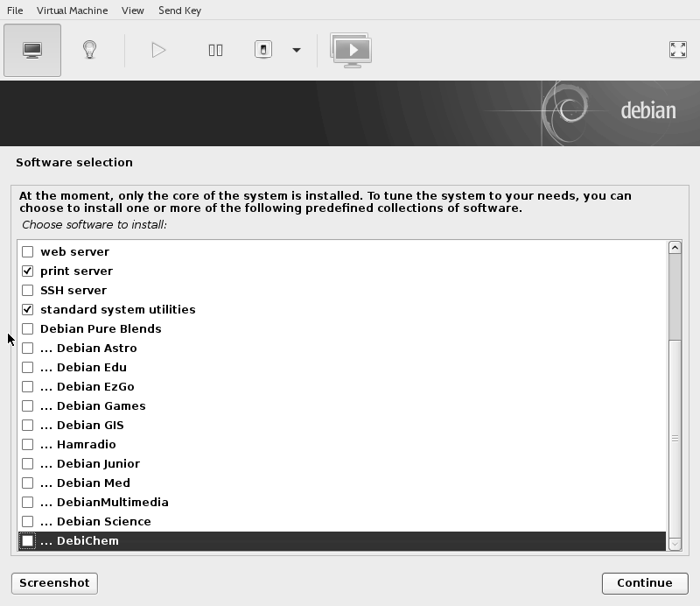Check the Debian Edu checkbox
Screen dimensions: 700x606
click(28, 367)
